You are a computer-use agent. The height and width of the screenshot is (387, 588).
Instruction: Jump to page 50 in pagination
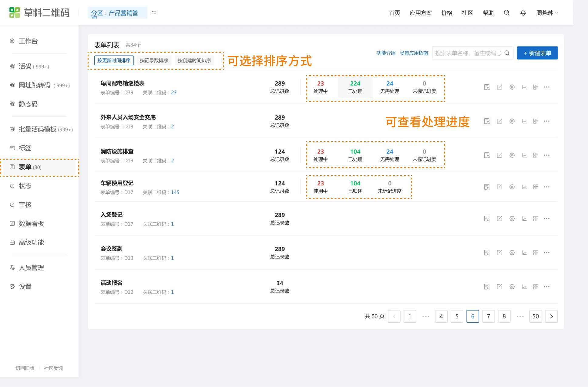535,316
